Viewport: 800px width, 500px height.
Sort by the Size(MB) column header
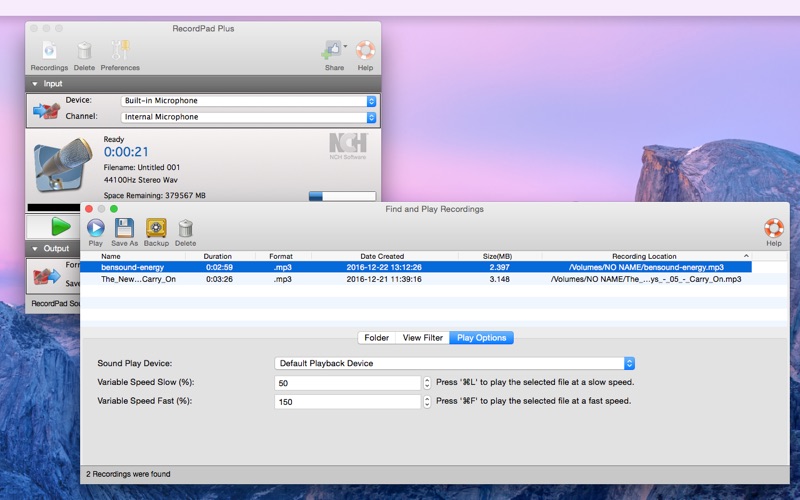497,256
